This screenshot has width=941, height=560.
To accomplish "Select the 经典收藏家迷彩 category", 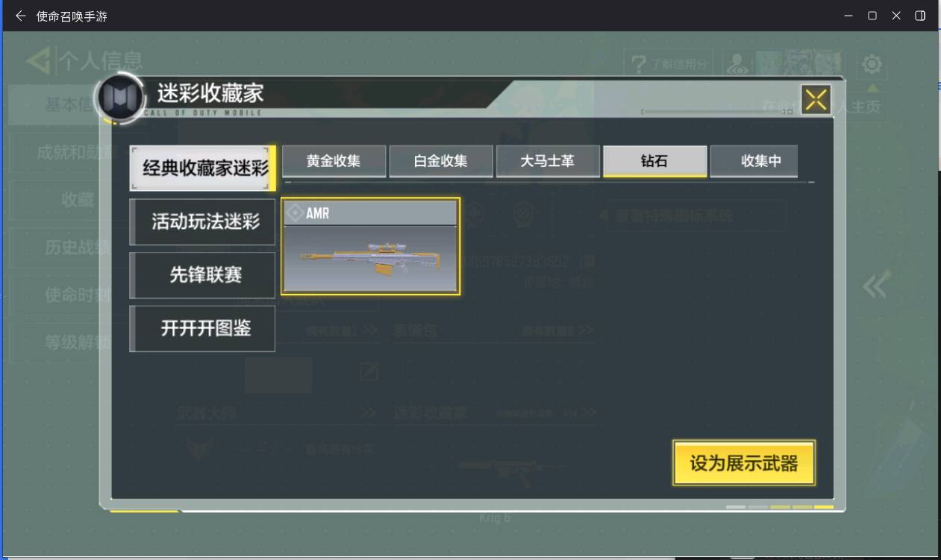I will 203,168.
